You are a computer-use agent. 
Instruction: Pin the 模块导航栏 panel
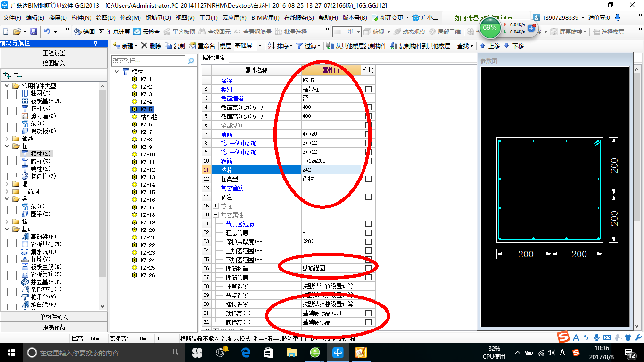(95, 43)
